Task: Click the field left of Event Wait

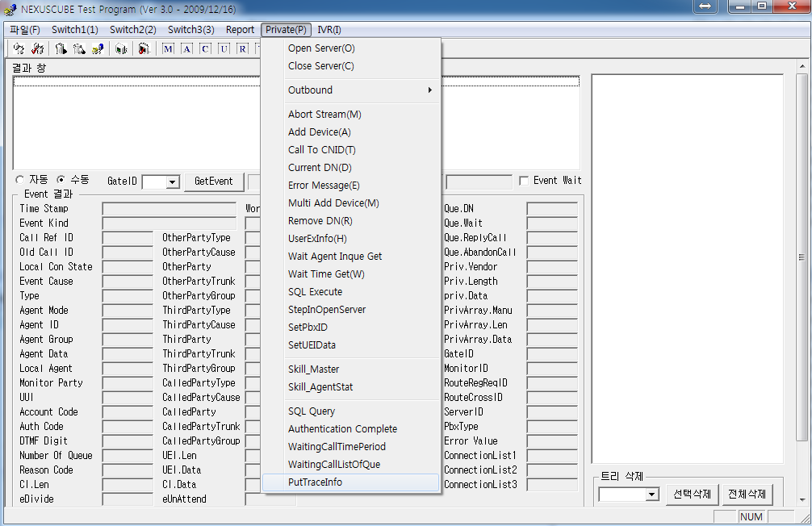Action: pos(479,182)
